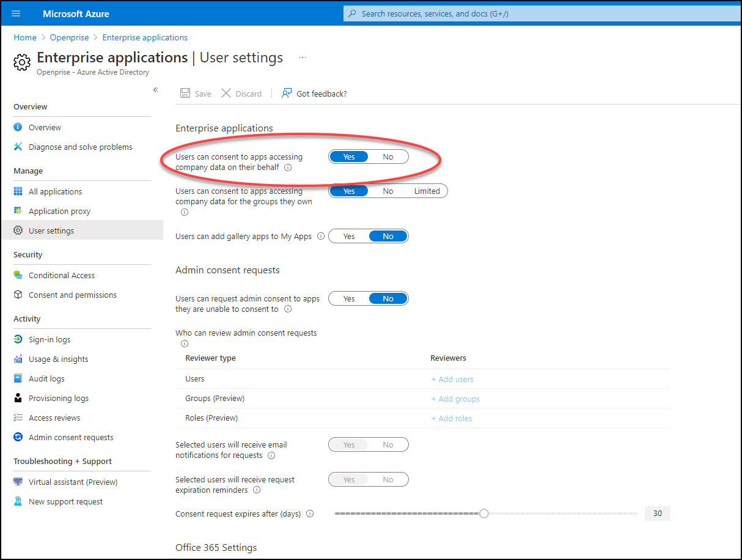Click the Microsoft Azure title
The height and width of the screenshot is (560, 742).
tap(76, 13)
